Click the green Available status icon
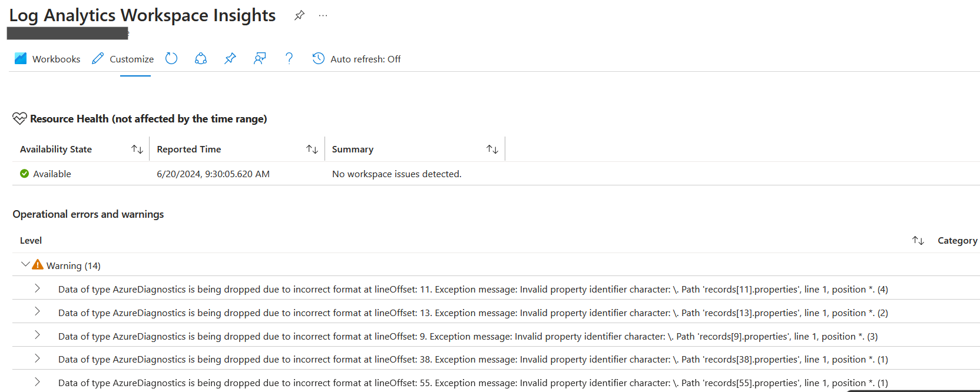Image resolution: width=980 pixels, height=392 pixels. pyautogui.click(x=24, y=174)
